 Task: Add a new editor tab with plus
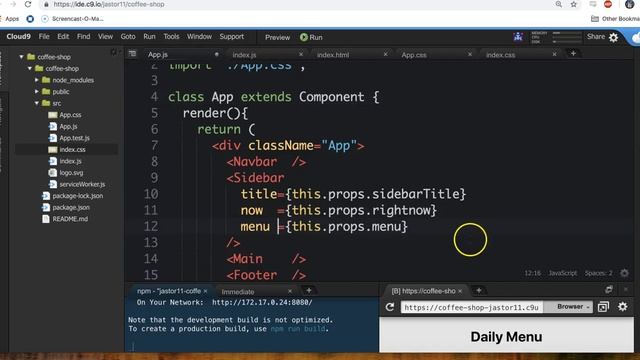(573, 53)
